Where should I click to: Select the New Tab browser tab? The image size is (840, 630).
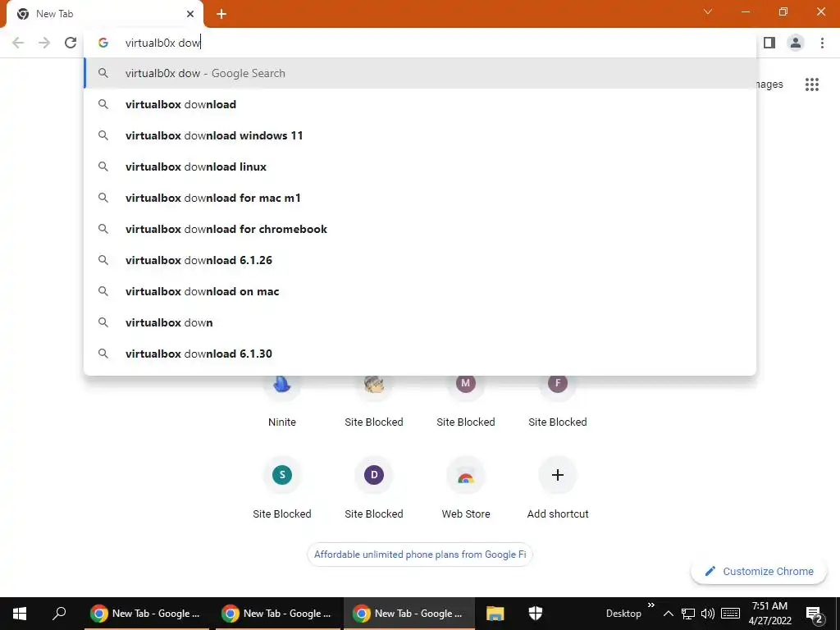(104, 14)
